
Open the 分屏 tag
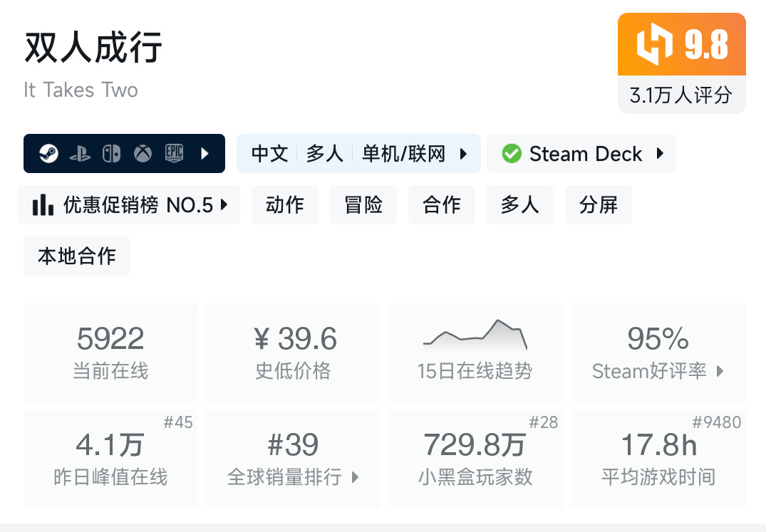coord(598,204)
